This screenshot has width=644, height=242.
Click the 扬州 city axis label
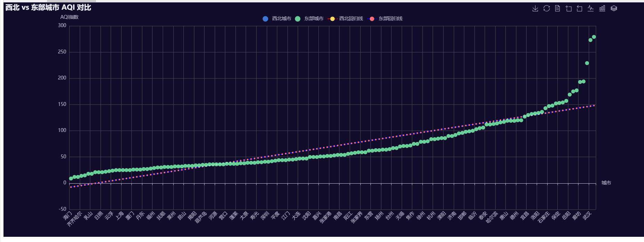[x=379, y=216]
